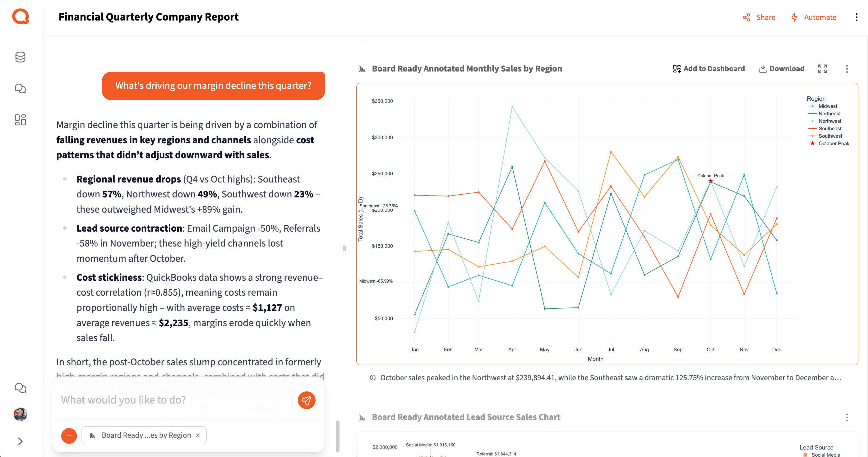Open the database icon in sidebar
The width and height of the screenshot is (868, 457).
coord(20,57)
